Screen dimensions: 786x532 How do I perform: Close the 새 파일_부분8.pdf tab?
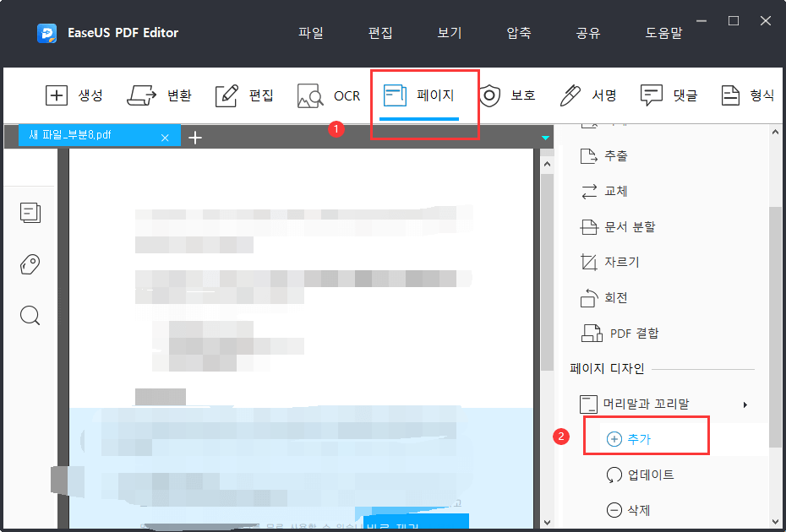[x=166, y=135]
